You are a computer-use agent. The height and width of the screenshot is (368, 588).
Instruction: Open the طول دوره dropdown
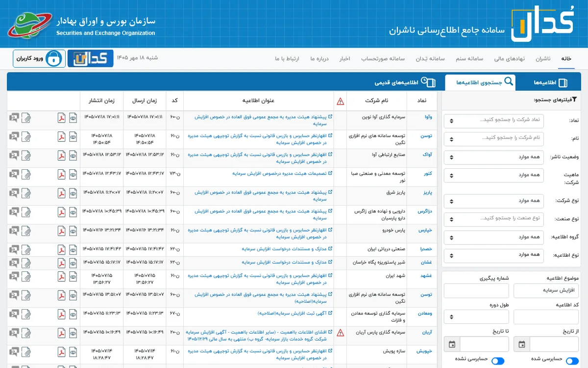point(476,317)
